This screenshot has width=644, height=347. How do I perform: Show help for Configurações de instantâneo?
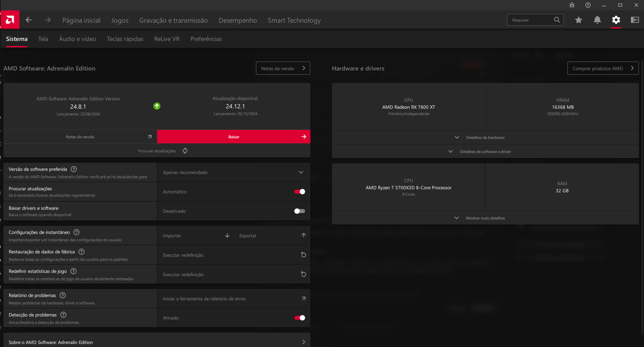pyautogui.click(x=76, y=232)
